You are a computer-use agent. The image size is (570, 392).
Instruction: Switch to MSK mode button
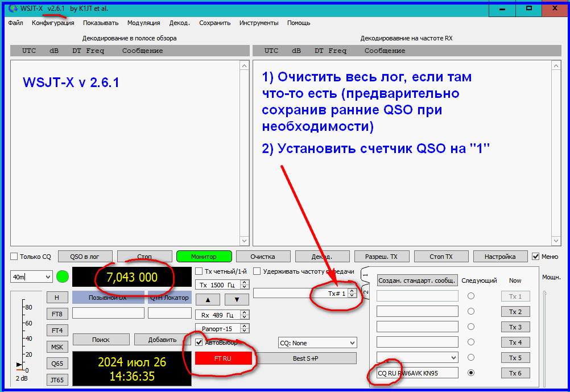point(57,346)
